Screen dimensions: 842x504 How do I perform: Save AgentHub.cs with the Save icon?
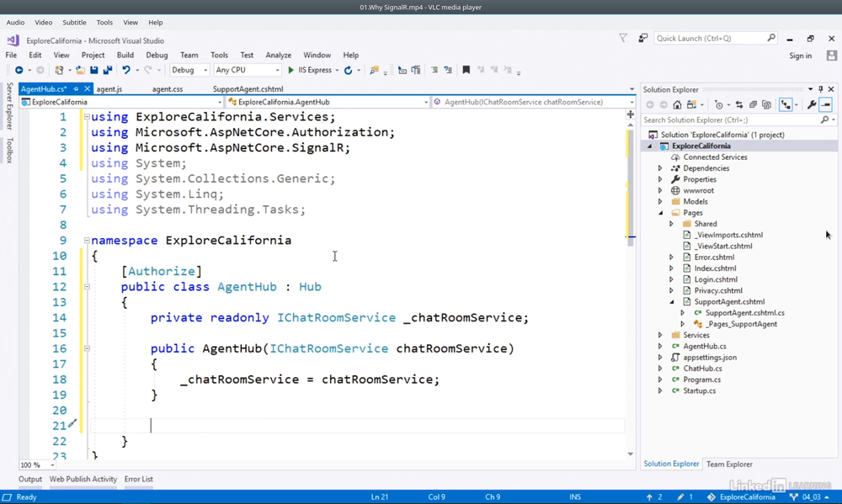[94, 71]
